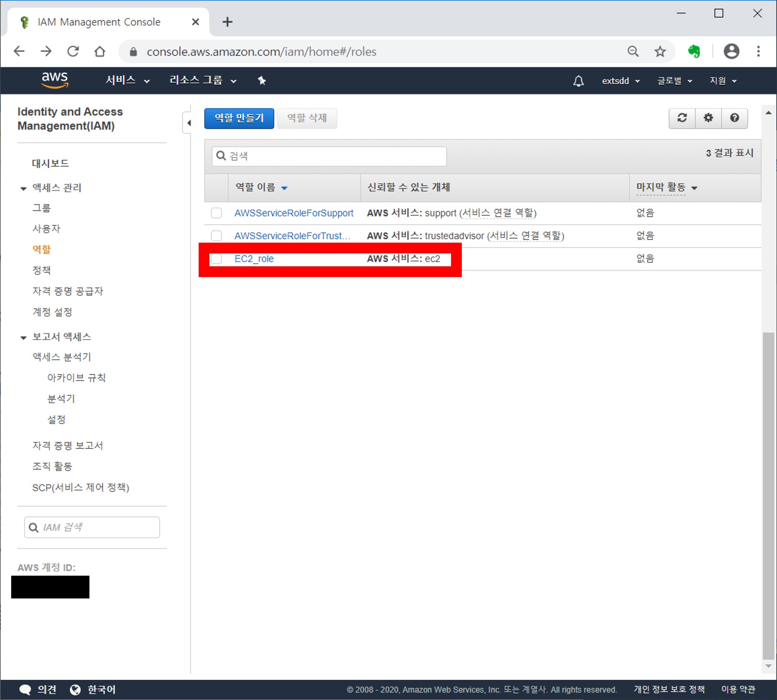
Task: Click the browser back arrow
Action: [x=19, y=52]
